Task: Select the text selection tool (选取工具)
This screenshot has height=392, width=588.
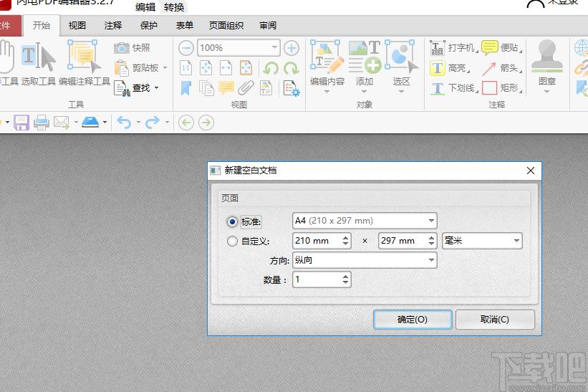Action: [38, 64]
